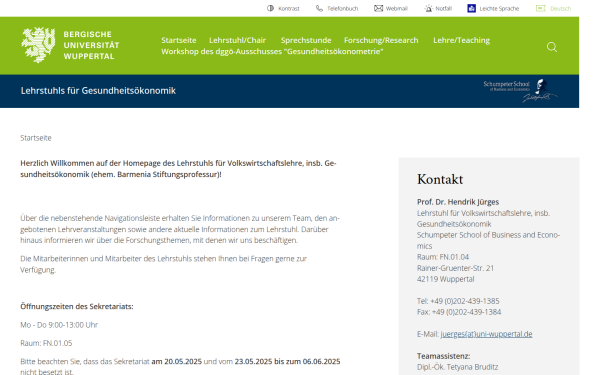Open the search magnifier icon
The width and height of the screenshot is (600, 375).
552,47
